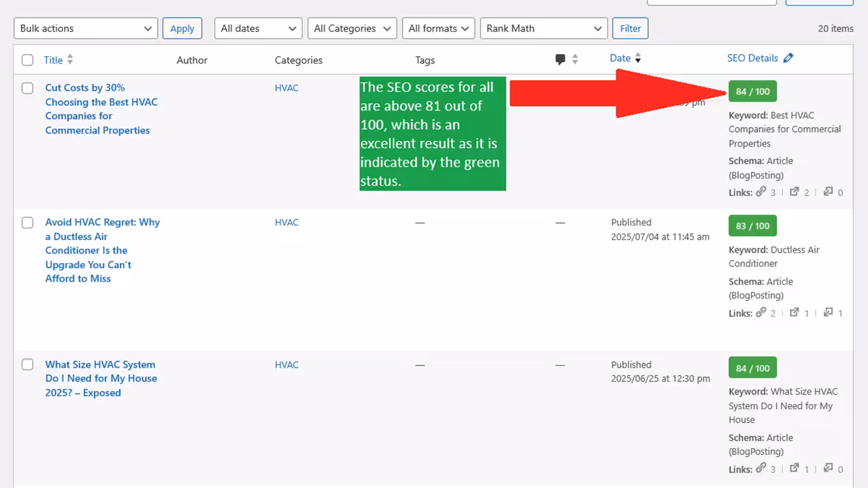Screen dimensions: 868x488
Task: Click the Title column sort arrows
Action: [70, 60]
